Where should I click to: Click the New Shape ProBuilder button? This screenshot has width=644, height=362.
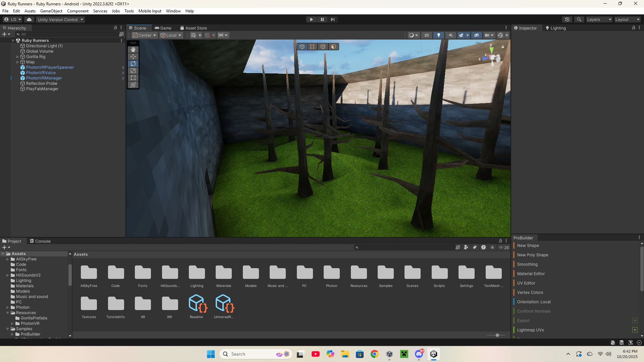click(x=528, y=246)
